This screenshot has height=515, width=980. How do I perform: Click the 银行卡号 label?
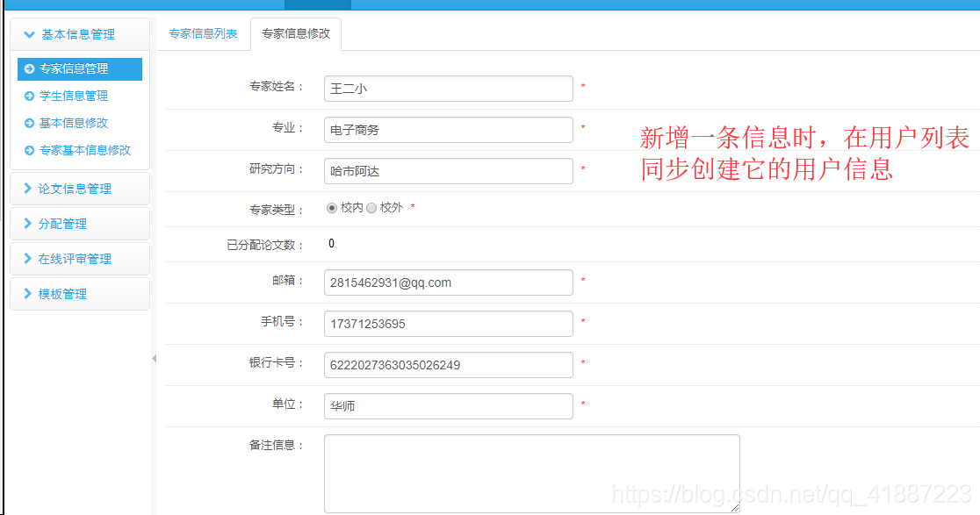(276, 362)
